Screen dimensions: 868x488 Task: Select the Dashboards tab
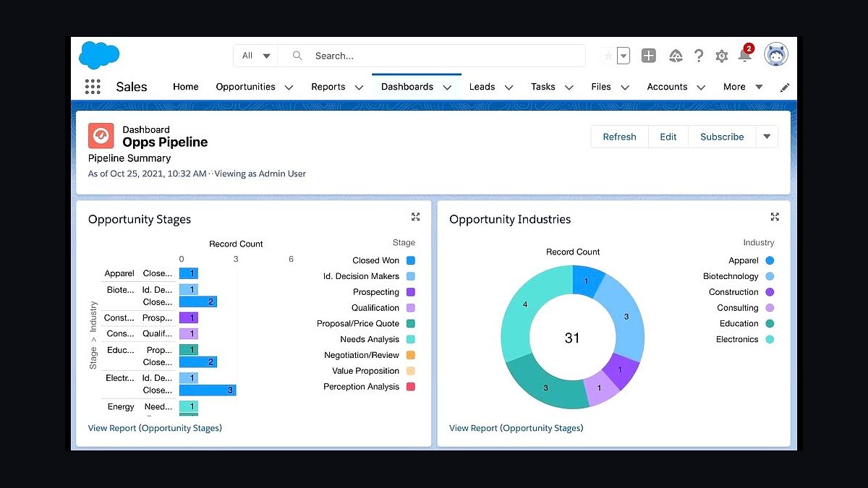[407, 87]
